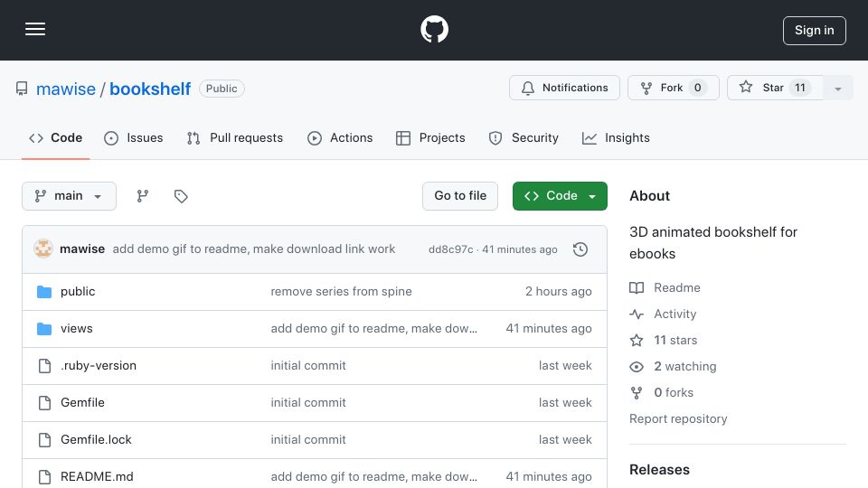Open the mawise owner profile link
The image size is (868, 488).
click(66, 89)
